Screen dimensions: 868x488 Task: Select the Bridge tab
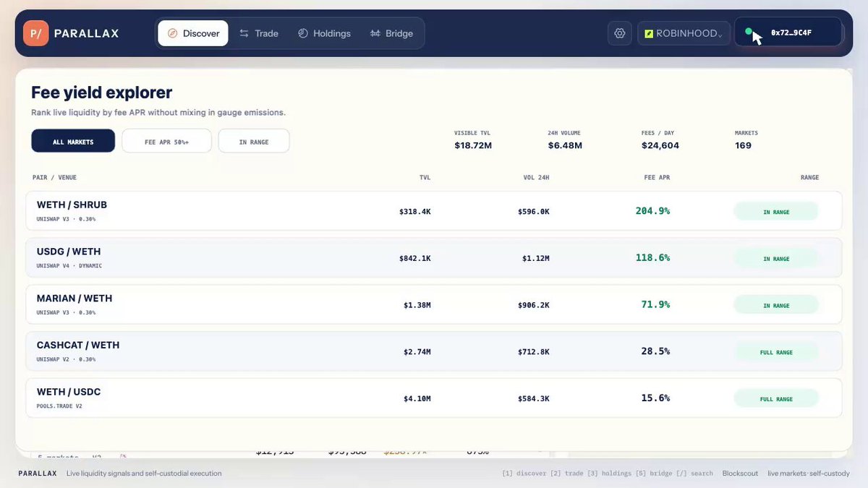[391, 33]
